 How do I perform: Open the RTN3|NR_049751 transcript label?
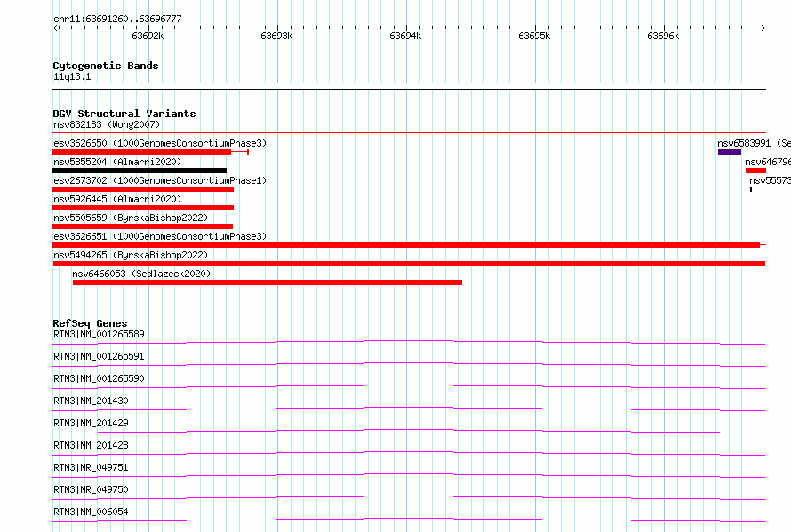click(x=91, y=467)
